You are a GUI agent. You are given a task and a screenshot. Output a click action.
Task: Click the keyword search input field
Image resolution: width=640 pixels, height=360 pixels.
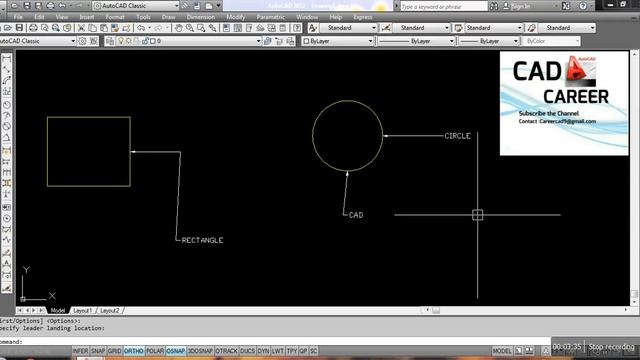444,6
